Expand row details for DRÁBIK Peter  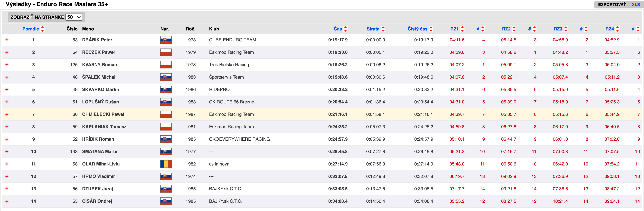click(x=7, y=40)
